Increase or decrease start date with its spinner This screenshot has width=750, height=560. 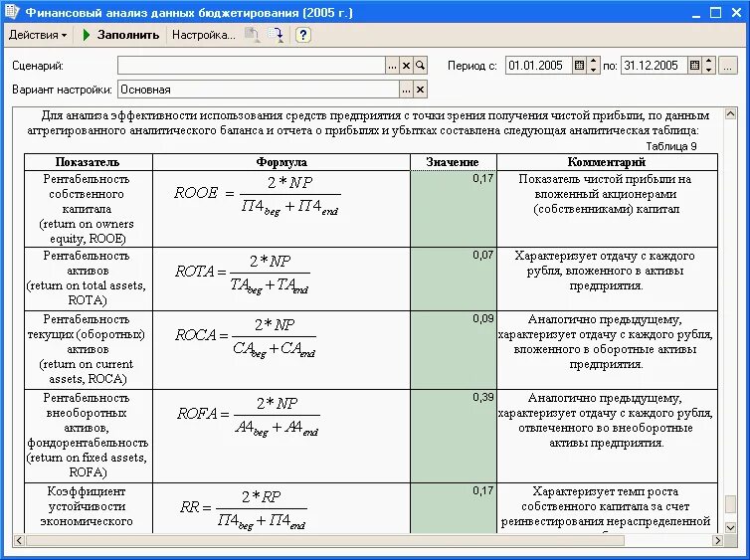pos(593,66)
